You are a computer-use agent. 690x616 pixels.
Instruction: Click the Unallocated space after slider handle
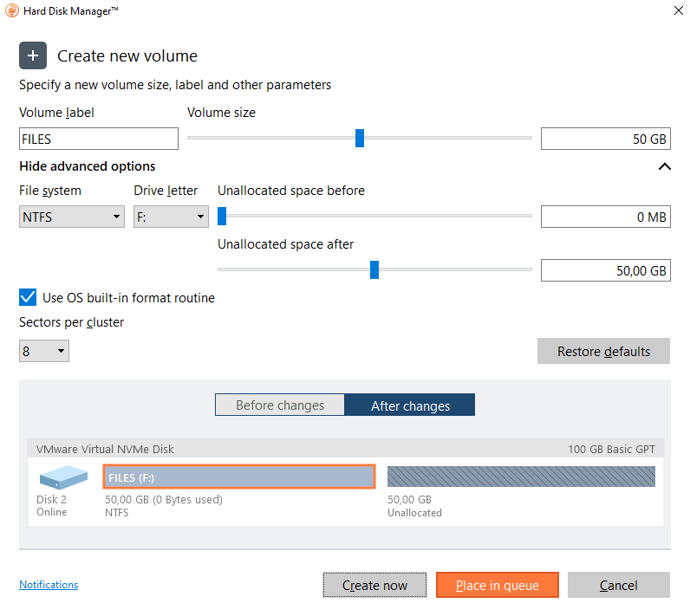click(374, 270)
